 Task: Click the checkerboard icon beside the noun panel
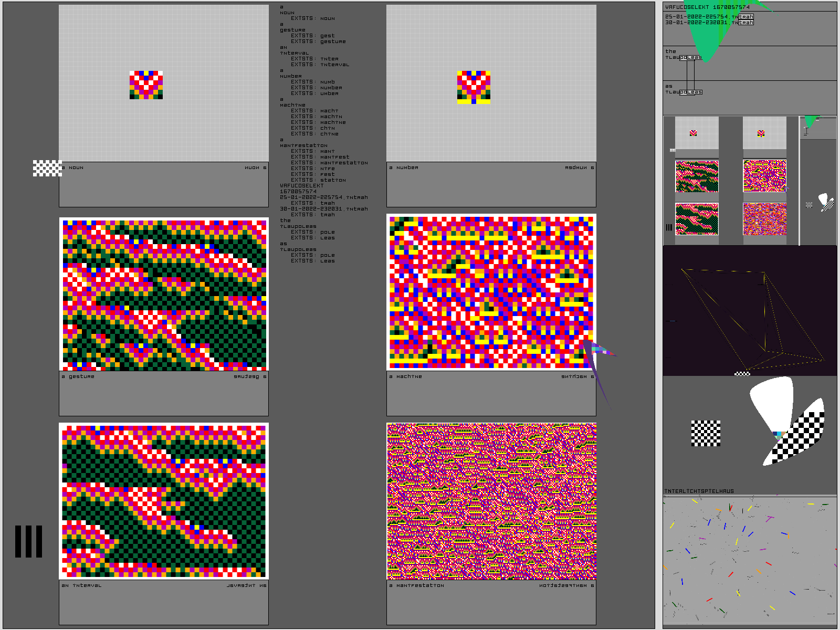click(47, 168)
